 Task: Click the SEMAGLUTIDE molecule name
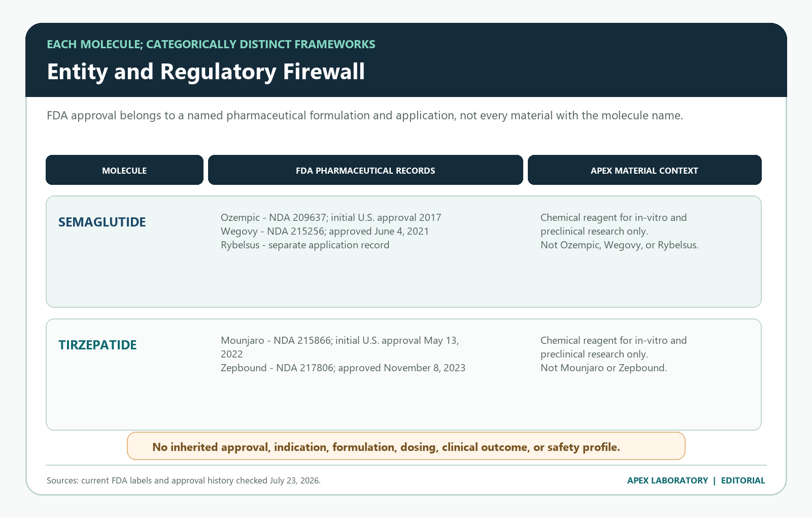[102, 222]
